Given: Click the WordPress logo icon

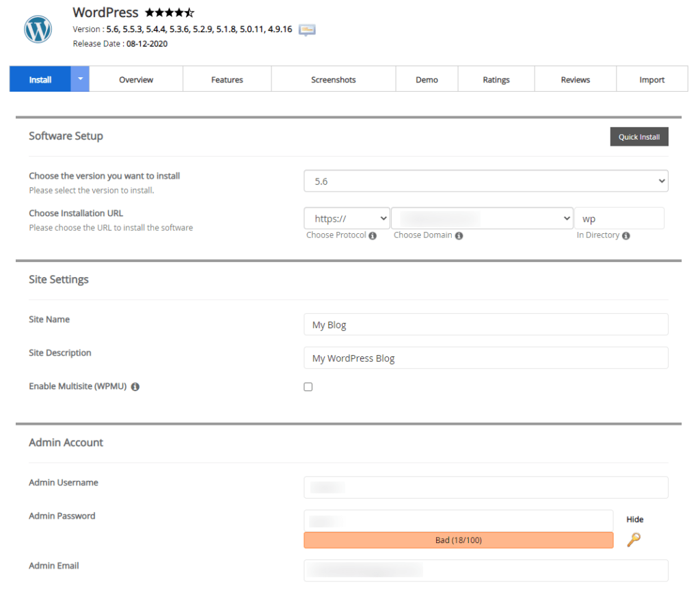Looking at the screenshot, I should pos(38,29).
